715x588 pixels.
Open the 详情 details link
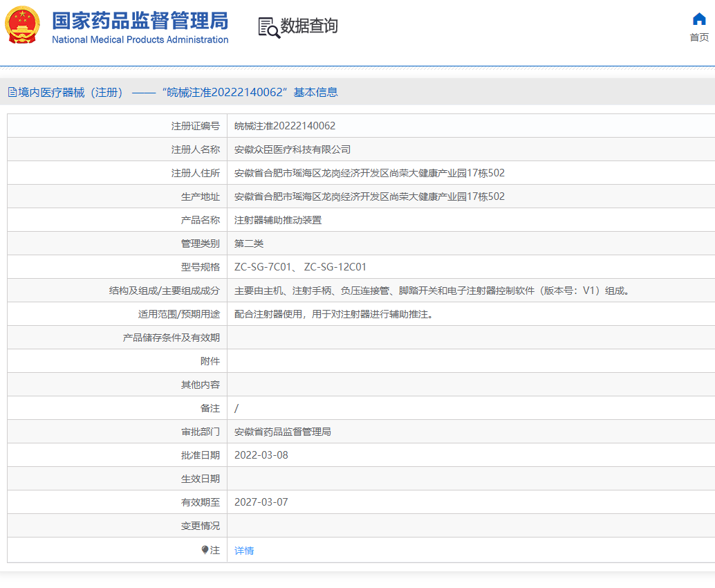(x=244, y=551)
